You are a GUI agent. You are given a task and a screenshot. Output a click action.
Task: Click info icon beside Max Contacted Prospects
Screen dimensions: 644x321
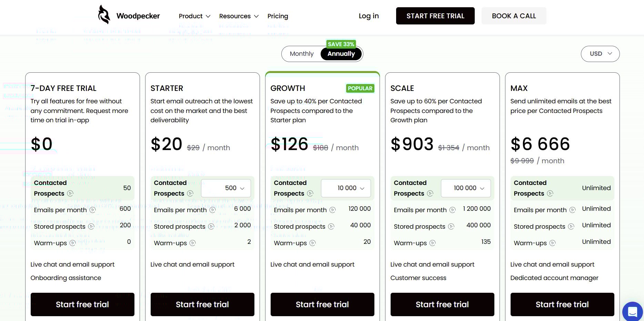click(550, 194)
